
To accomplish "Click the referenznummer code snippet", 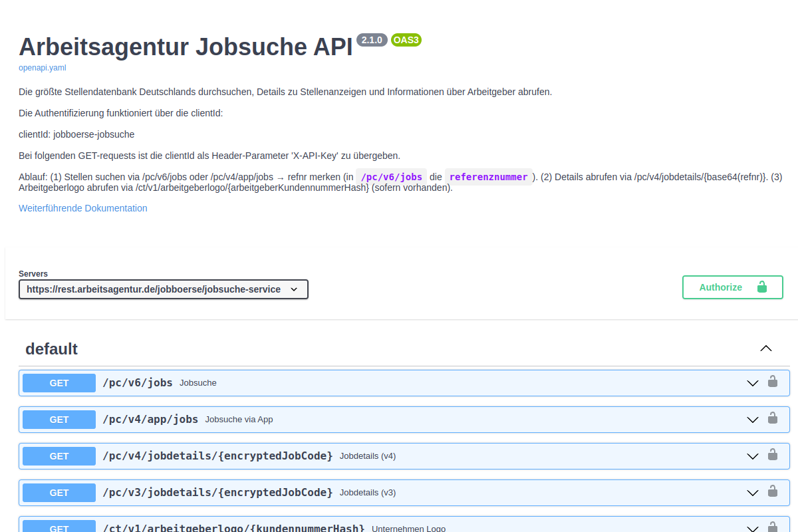I will coord(489,177).
